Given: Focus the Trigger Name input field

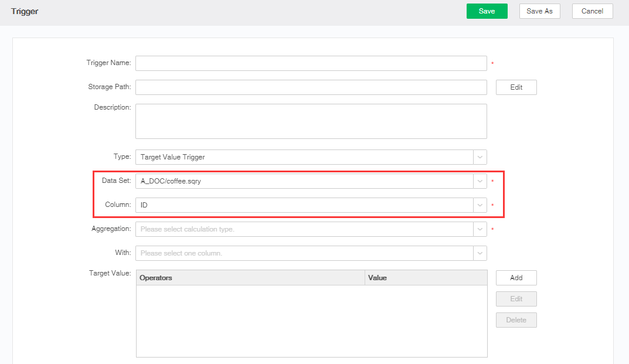Looking at the screenshot, I should click(311, 63).
